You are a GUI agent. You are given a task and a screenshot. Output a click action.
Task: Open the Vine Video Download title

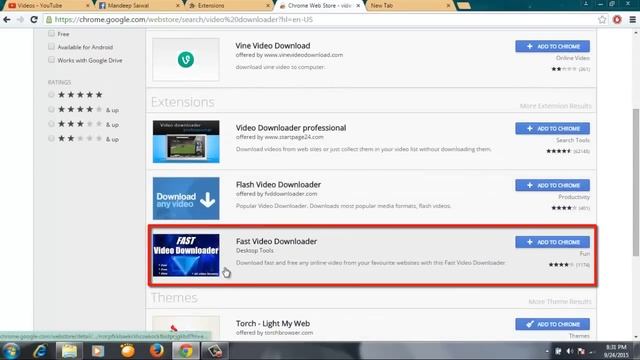point(273,46)
